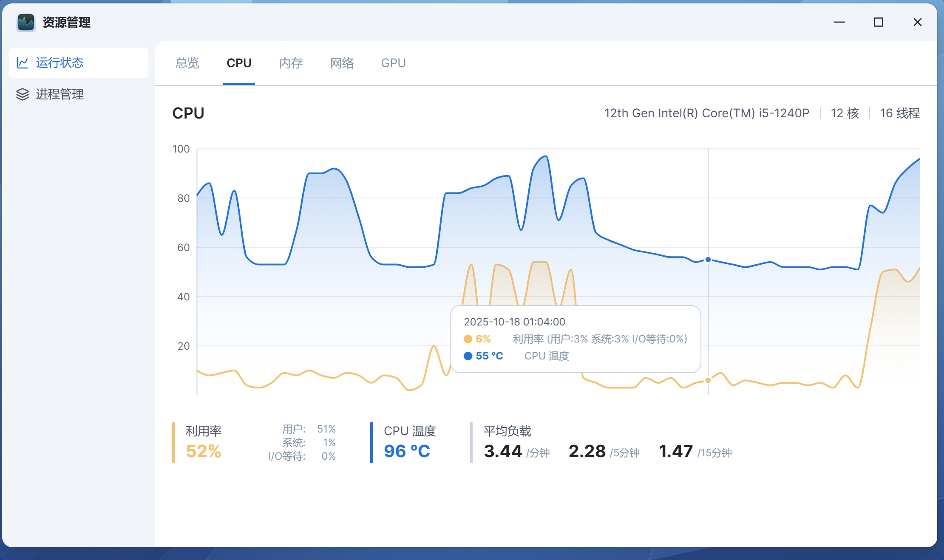
Task: Click the blue temperature data point on chart
Action: click(708, 260)
